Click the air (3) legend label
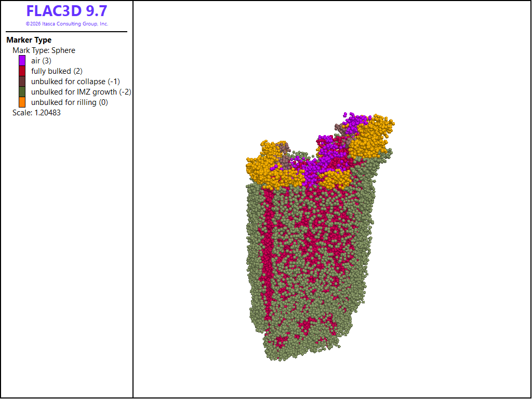Viewport: 532px width, 399px height. [41, 61]
